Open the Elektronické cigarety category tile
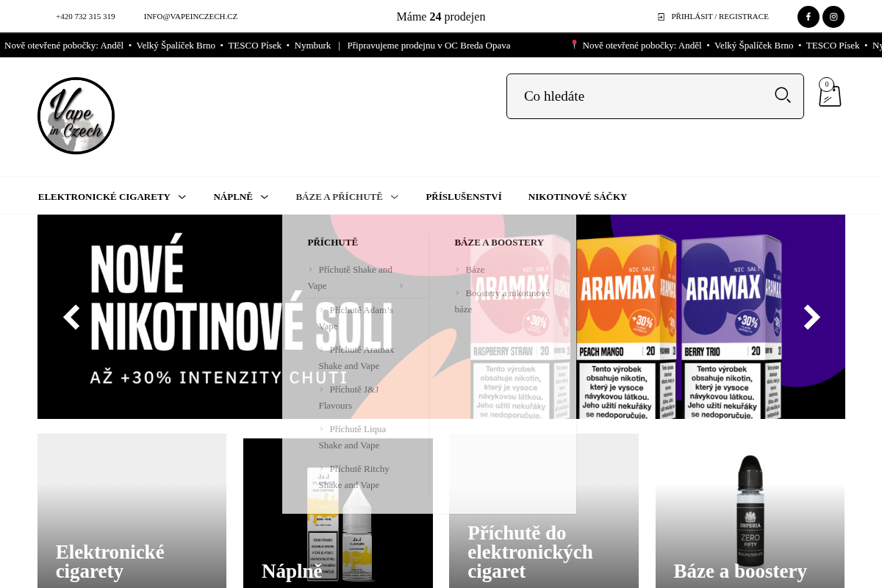This screenshot has width=882, height=588. point(132,511)
